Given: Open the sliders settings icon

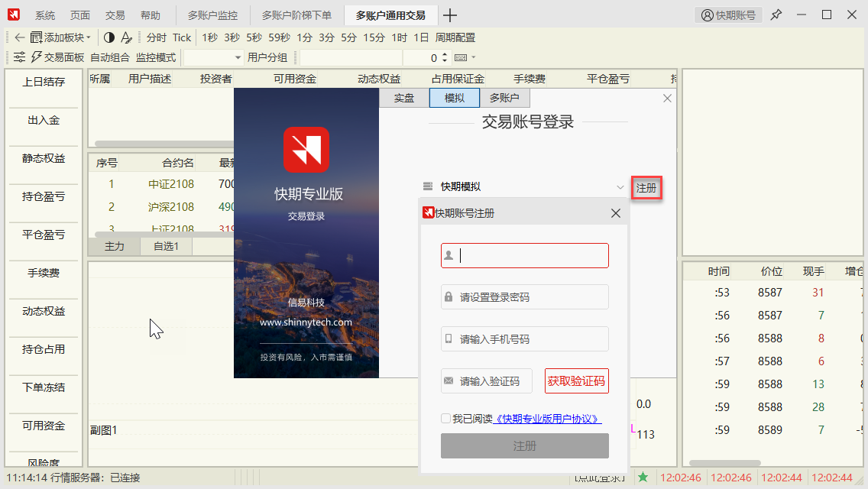Looking at the screenshot, I should click(19, 57).
